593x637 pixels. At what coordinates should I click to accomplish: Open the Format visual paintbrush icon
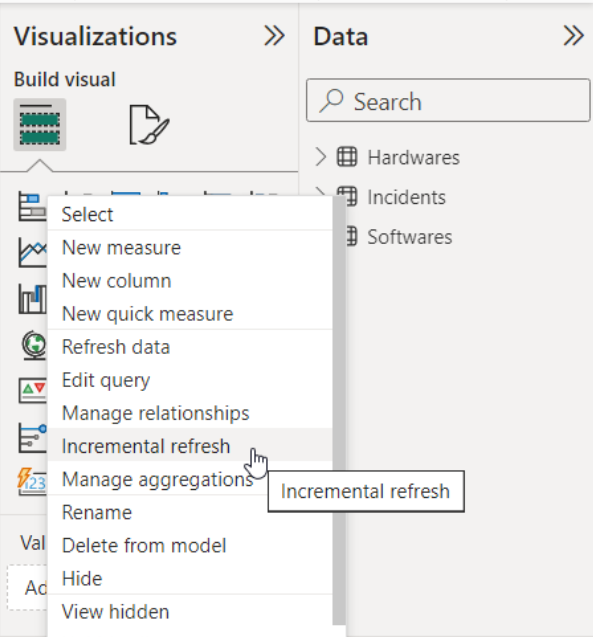149,124
